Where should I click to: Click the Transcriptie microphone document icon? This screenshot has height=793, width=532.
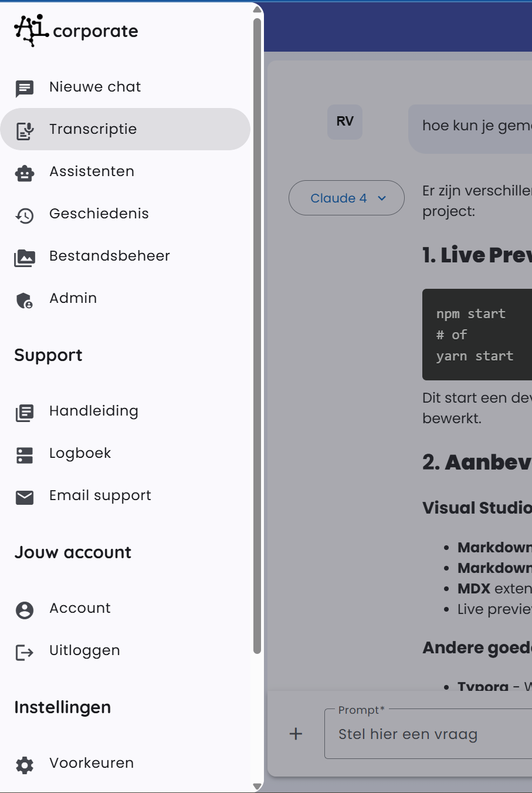click(25, 130)
